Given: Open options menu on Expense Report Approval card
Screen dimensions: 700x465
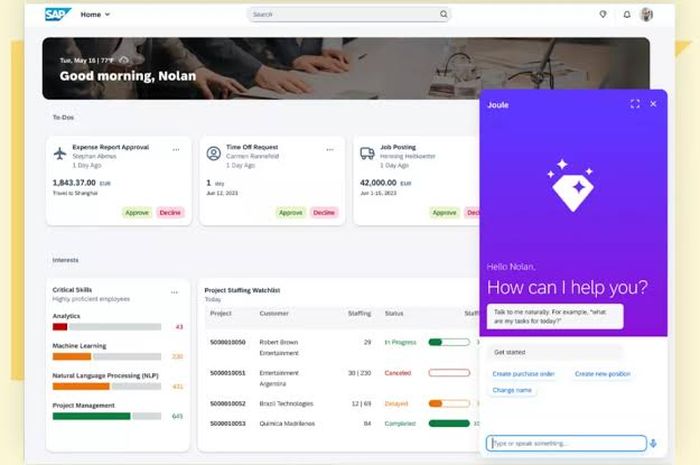Looking at the screenshot, I should [176, 150].
